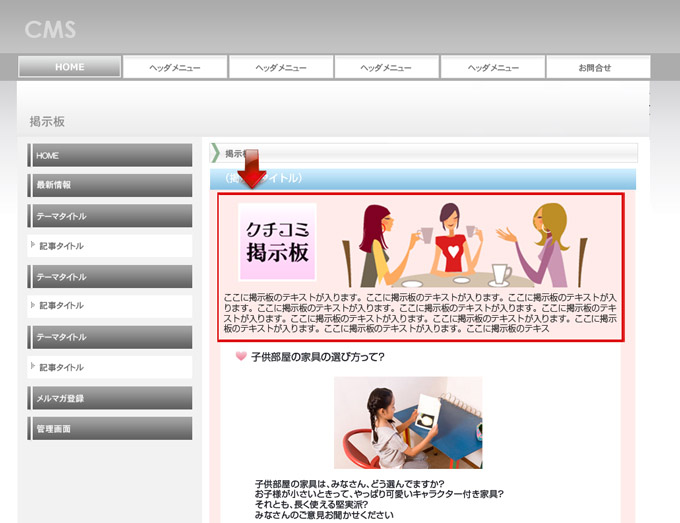Open メルマガ登録 in the sidebar
This screenshot has width=680, height=523.
pos(110,398)
